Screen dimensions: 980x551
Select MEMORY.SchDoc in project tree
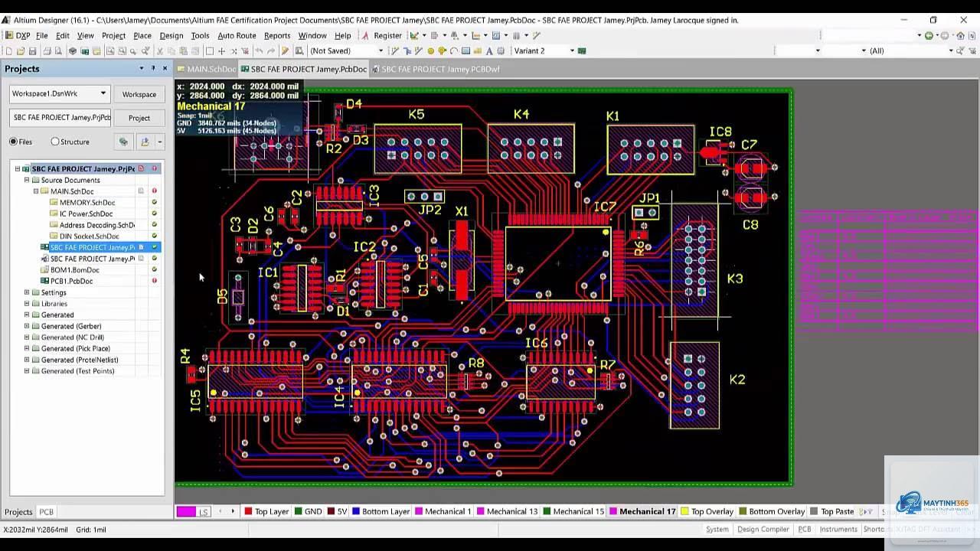pos(87,203)
